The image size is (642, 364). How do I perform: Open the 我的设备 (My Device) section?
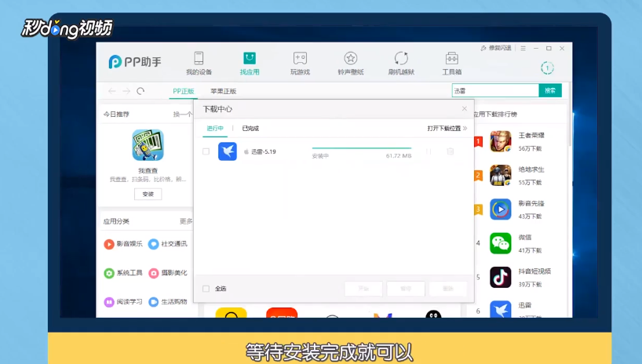click(199, 64)
